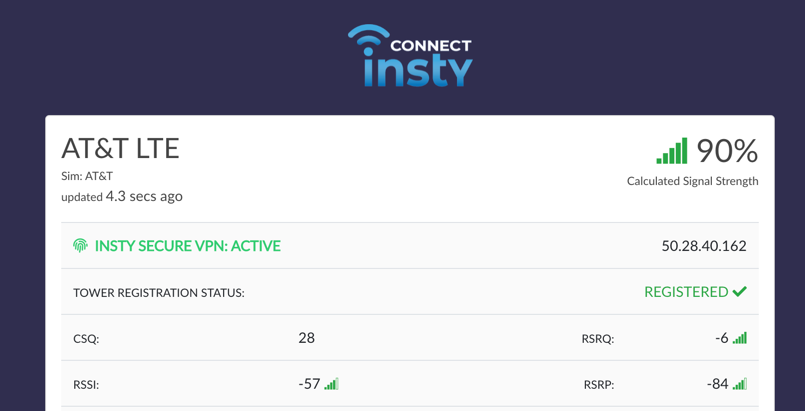Image resolution: width=805 pixels, height=411 pixels.
Task: Click the RSRQ signal bars icon
Action: pyautogui.click(x=740, y=338)
